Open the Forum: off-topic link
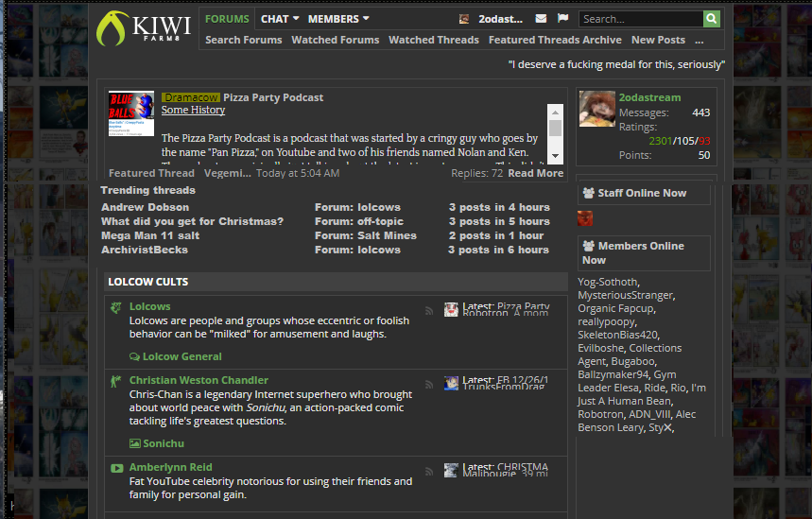 (359, 221)
